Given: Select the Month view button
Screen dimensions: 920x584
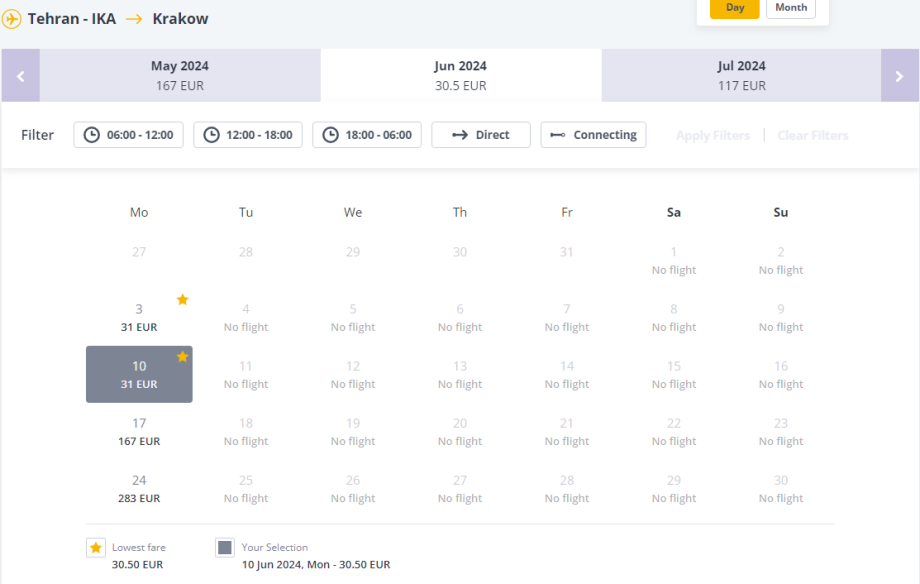Looking at the screenshot, I should coord(791,8).
